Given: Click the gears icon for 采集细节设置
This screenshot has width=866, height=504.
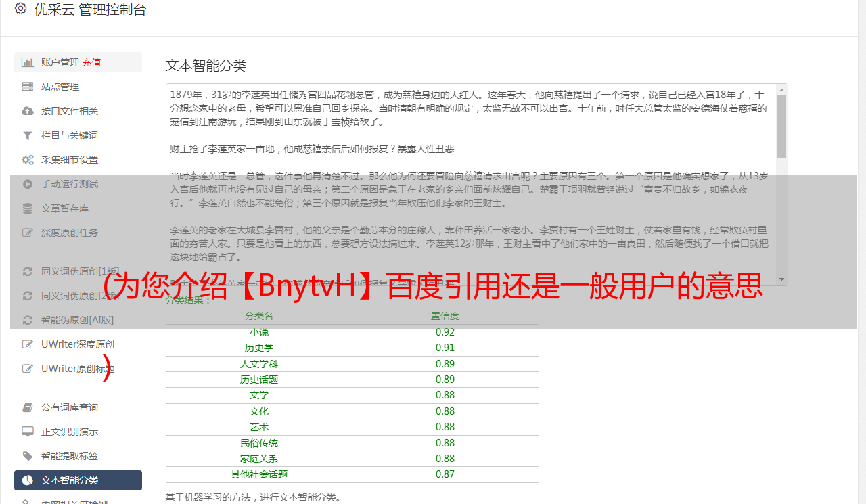Looking at the screenshot, I should tap(28, 160).
